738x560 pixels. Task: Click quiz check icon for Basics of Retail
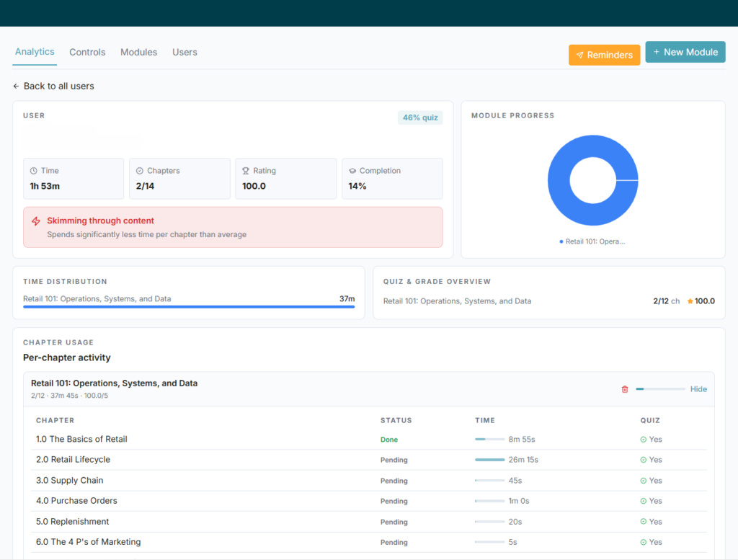[x=644, y=440]
